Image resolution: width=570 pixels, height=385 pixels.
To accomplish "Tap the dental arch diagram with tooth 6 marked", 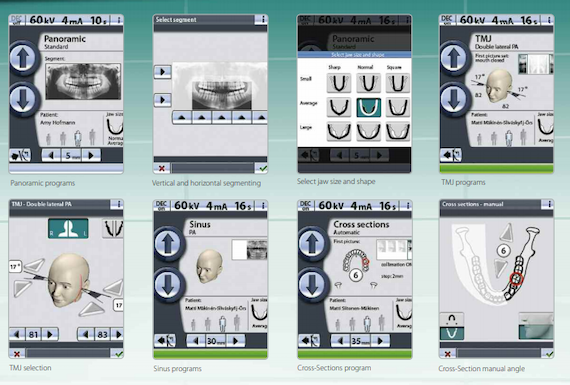I will tap(356, 264).
